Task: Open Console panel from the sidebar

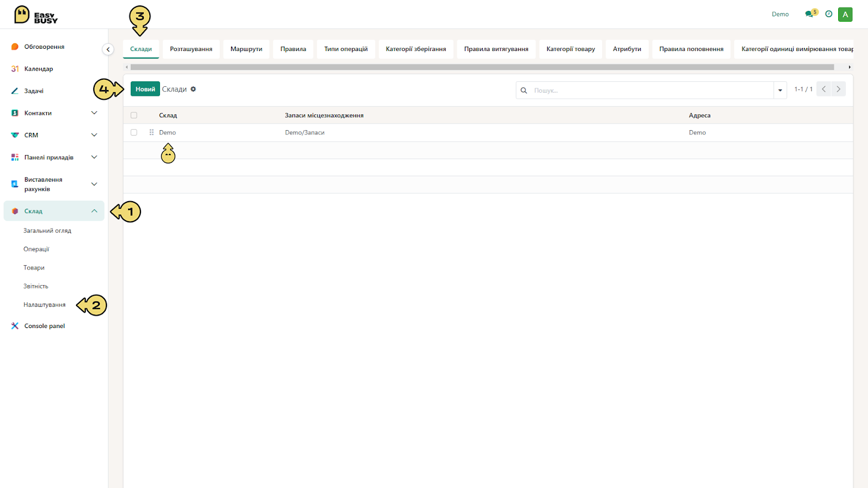Action: tap(44, 326)
